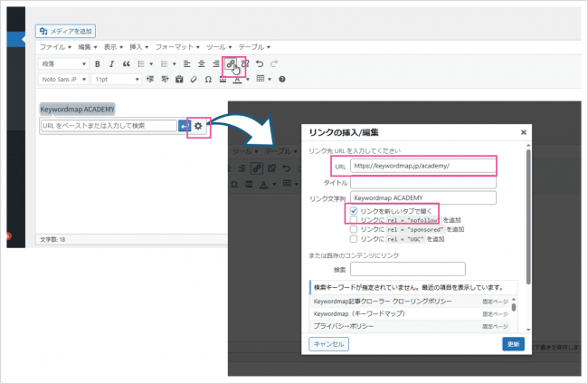Create a bulleted list

pos(141,63)
